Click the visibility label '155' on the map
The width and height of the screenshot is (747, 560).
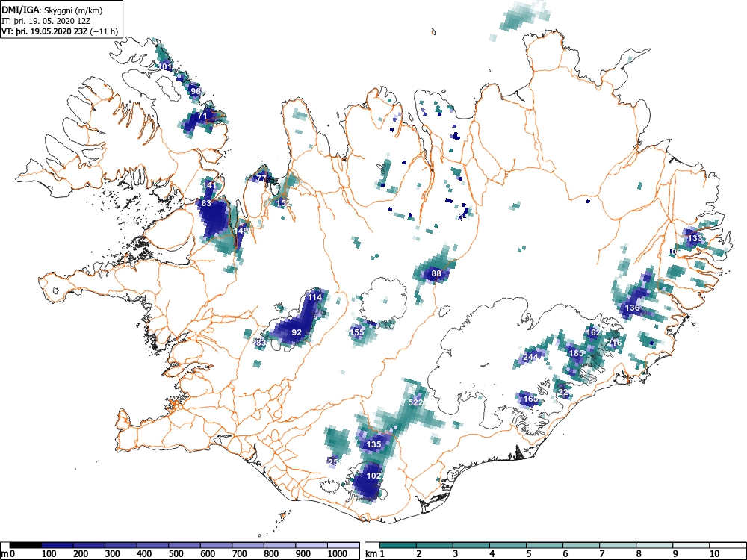point(357,332)
